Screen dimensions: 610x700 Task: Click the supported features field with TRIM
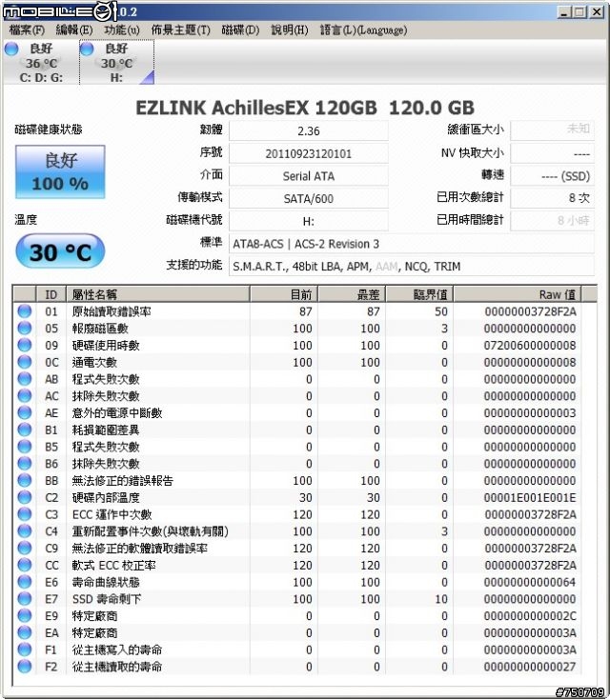click(x=412, y=267)
